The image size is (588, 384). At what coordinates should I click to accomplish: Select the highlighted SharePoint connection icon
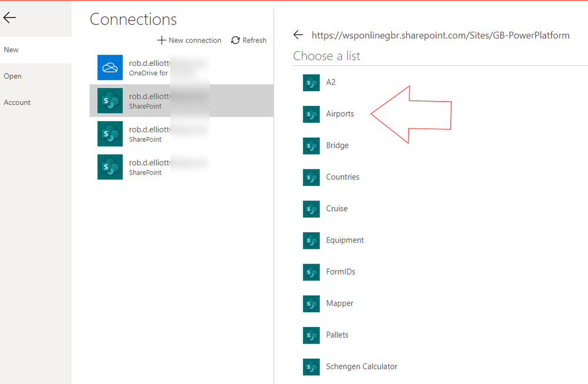point(110,101)
